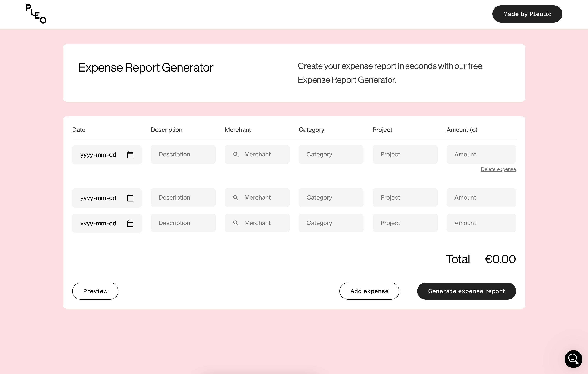Click the Delete expense link

(498, 169)
